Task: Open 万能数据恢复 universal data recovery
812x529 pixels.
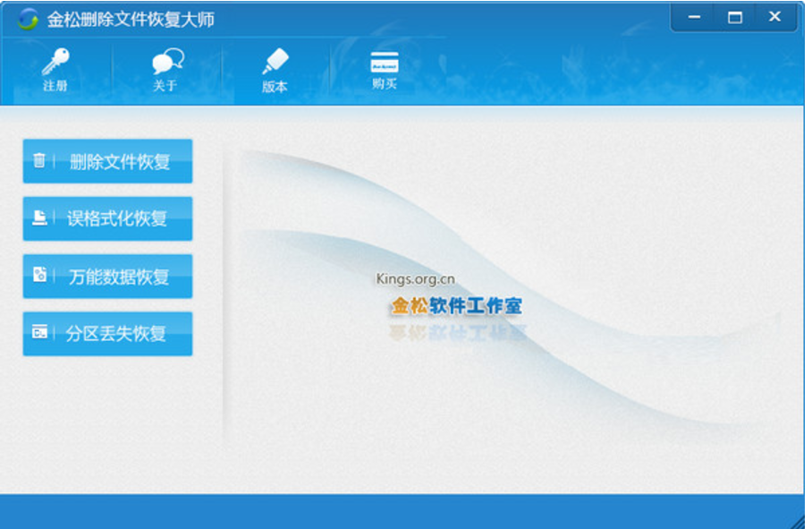Action: click(107, 276)
